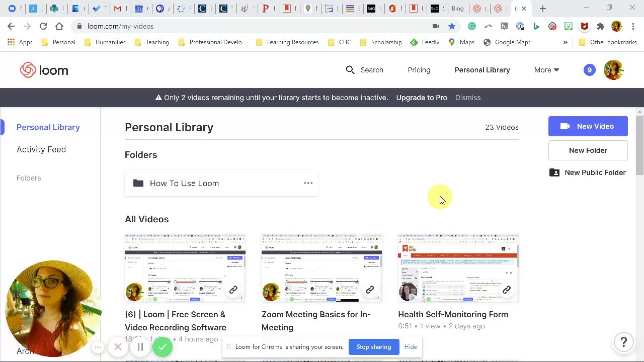Click the Zoom Meeting Basics for In-Meeting title
Viewport: 644px width, 362px height.
pyautogui.click(x=316, y=321)
